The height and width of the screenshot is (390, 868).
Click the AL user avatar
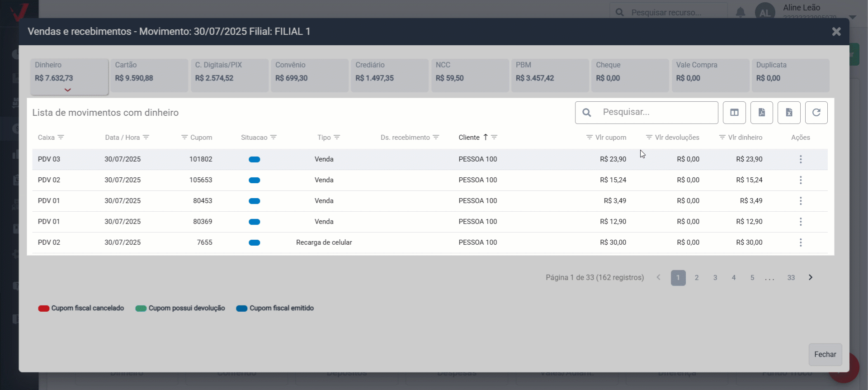(x=765, y=13)
